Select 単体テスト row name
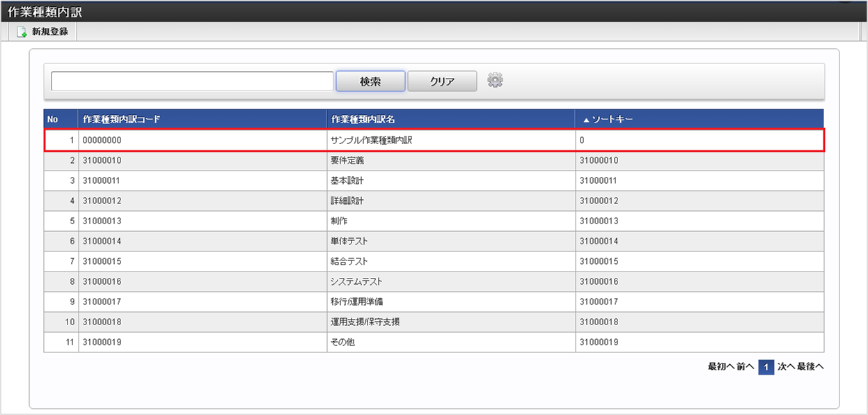 click(349, 242)
